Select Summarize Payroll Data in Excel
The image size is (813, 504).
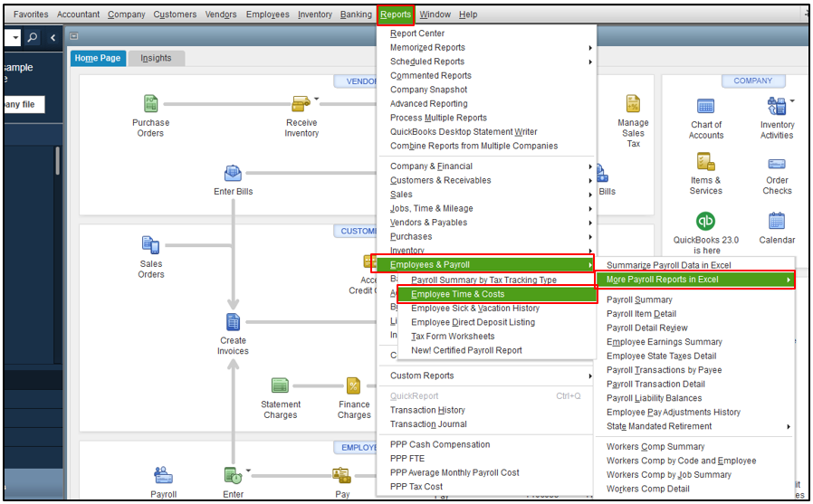(668, 265)
